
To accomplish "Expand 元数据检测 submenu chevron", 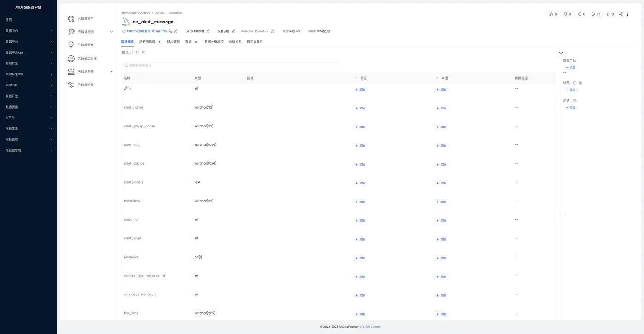I will pos(111,32).
